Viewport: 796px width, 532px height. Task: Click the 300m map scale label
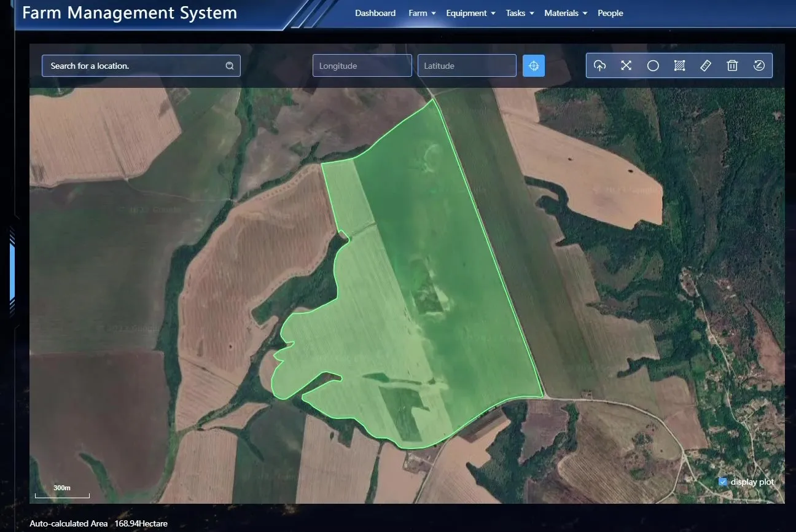[62, 488]
